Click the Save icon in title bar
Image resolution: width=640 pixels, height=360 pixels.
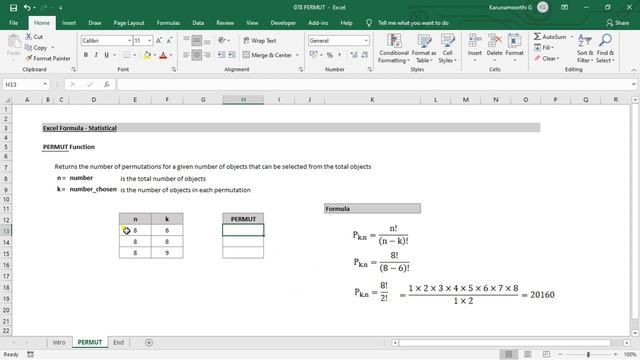tap(13, 7)
